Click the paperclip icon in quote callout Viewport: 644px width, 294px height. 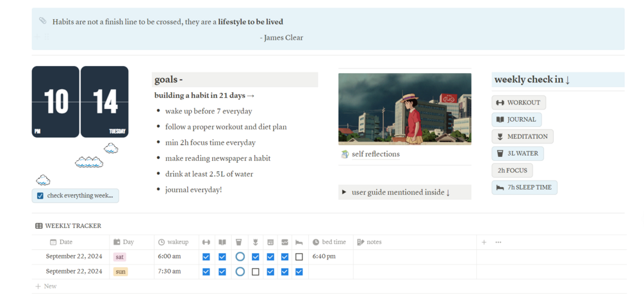43,20
